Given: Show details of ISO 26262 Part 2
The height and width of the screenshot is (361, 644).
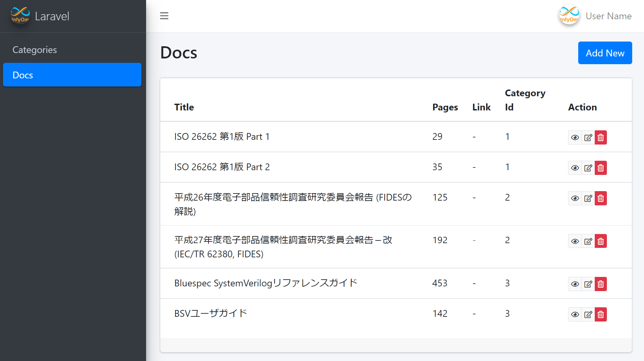Looking at the screenshot, I should 575,168.
